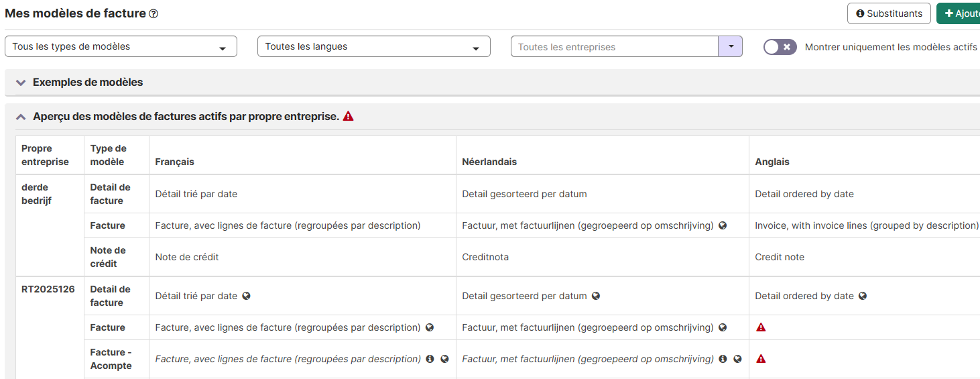Click globe icon in derde bedrijf Factuur Néerlandais cell
Screen dimensions: 980x379
(x=723, y=225)
